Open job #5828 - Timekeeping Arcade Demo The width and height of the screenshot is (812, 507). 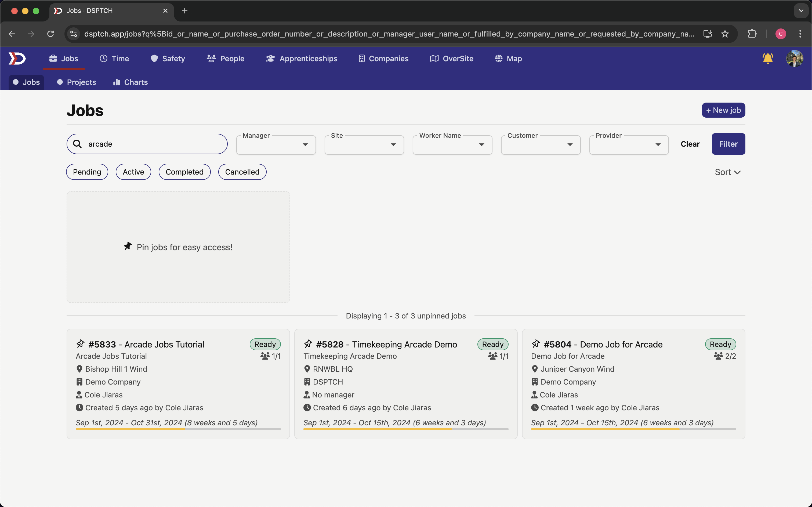click(387, 344)
